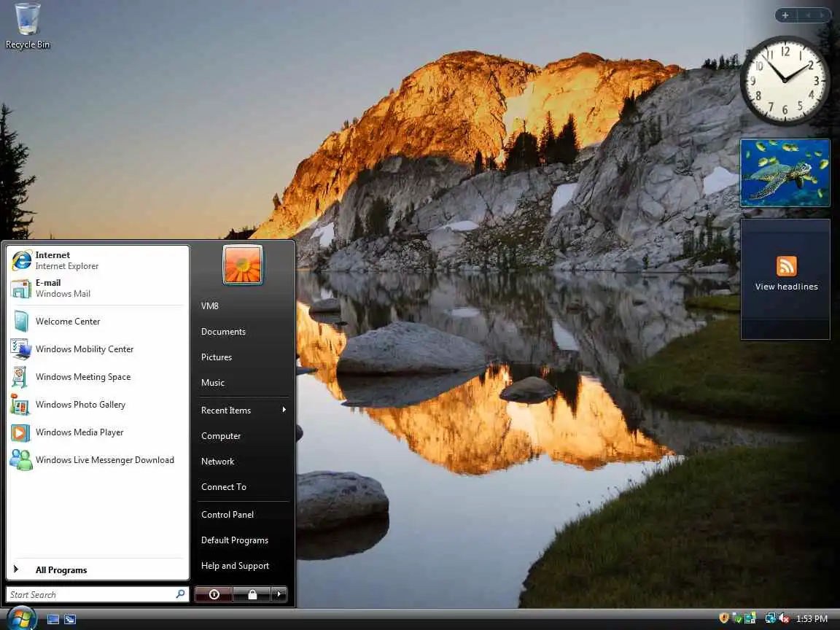Click the search magnifier icon
Viewport: 840px width, 630px height.
pos(181,594)
